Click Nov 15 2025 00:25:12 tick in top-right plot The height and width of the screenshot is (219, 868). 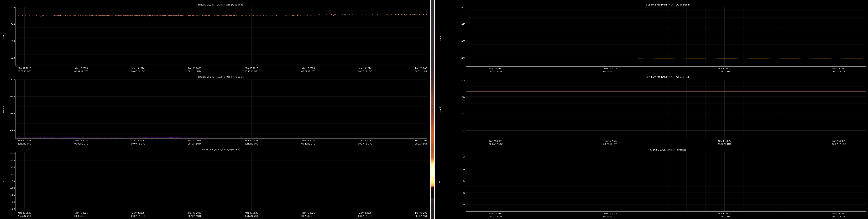pos(610,70)
